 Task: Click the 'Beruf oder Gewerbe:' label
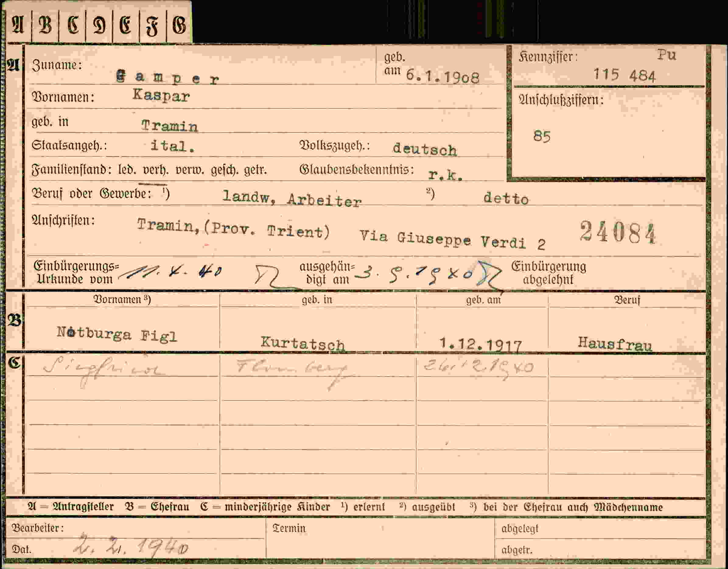tap(92, 193)
